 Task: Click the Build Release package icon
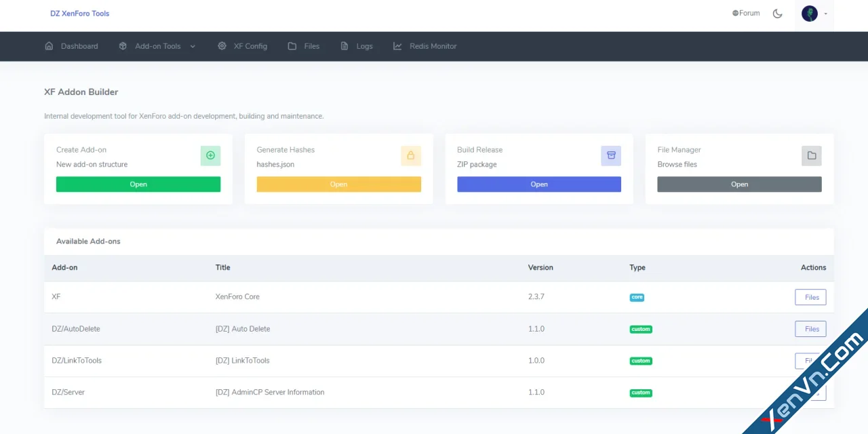point(611,155)
